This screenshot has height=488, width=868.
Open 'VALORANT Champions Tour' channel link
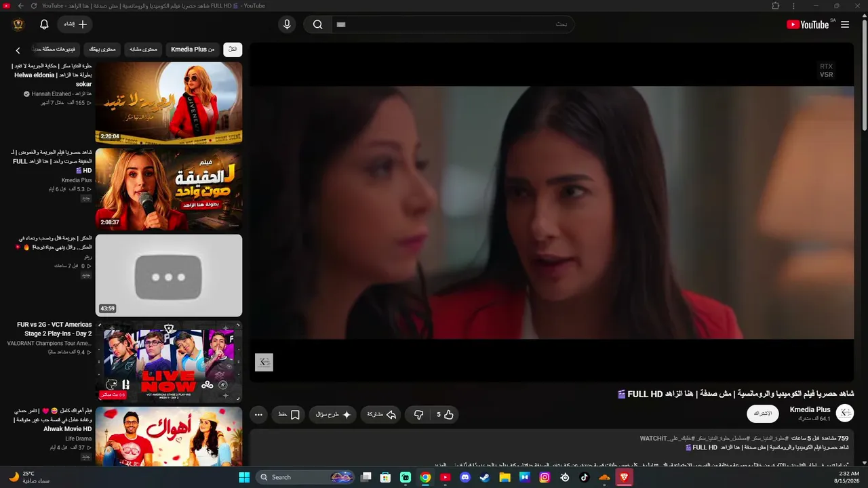(50, 344)
